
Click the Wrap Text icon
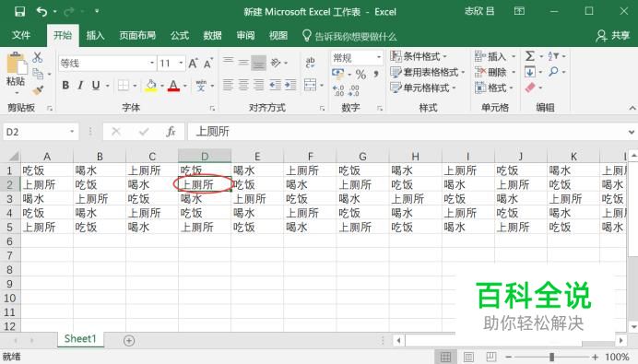point(310,63)
